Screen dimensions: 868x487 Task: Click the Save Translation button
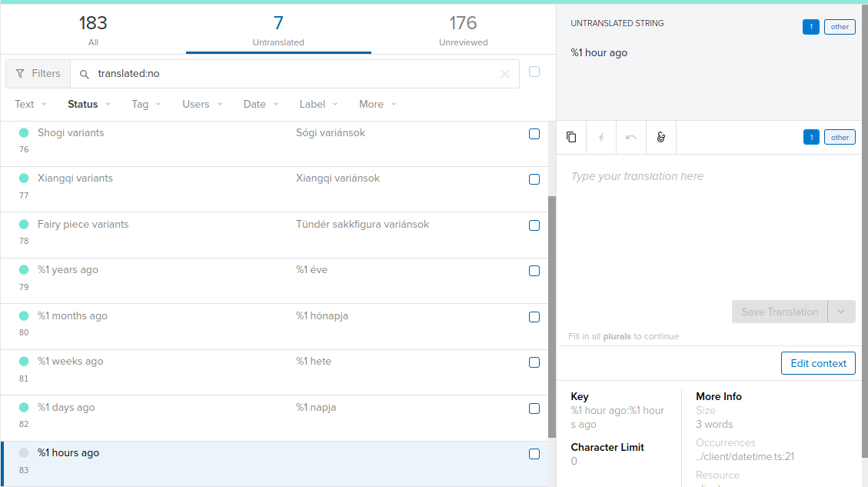click(x=780, y=312)
